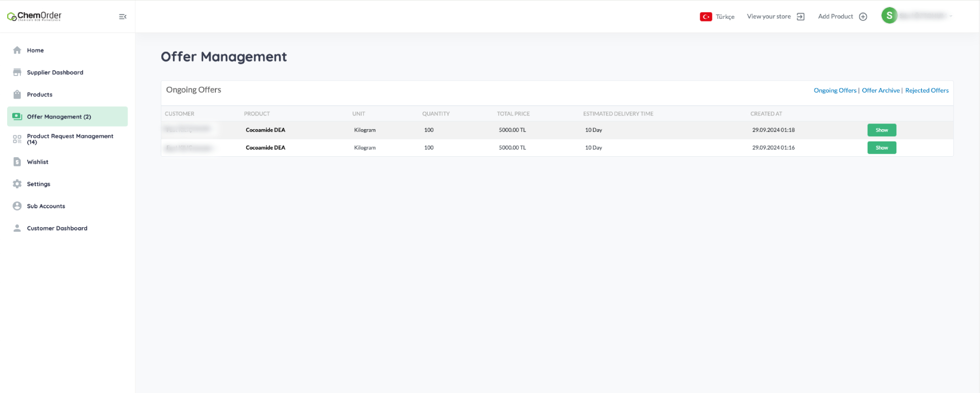Open the Rejected Offers link
Viewport: 980px width, 393px height.
(926, 90)
